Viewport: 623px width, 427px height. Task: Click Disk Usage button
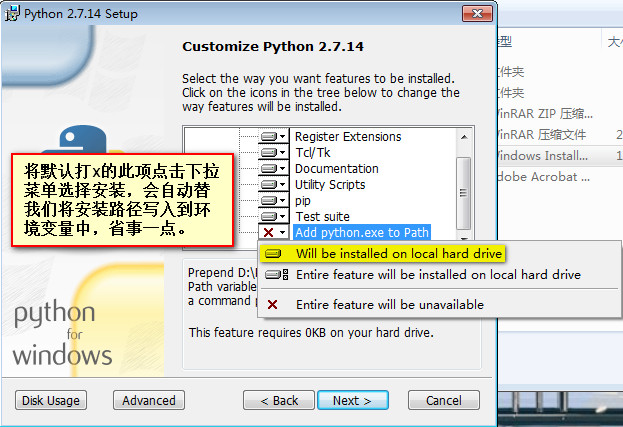(x=51, y=400)
